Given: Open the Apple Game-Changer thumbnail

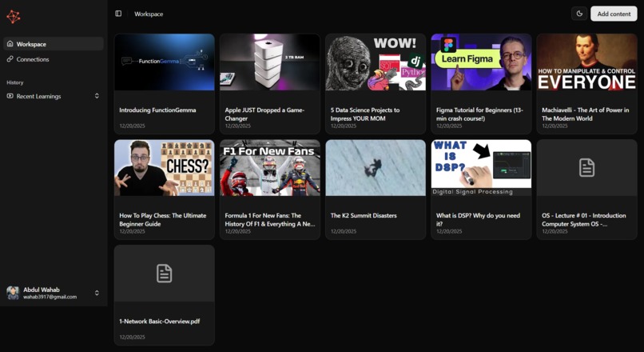Looking at the screenshot, I should click(270, 62).
